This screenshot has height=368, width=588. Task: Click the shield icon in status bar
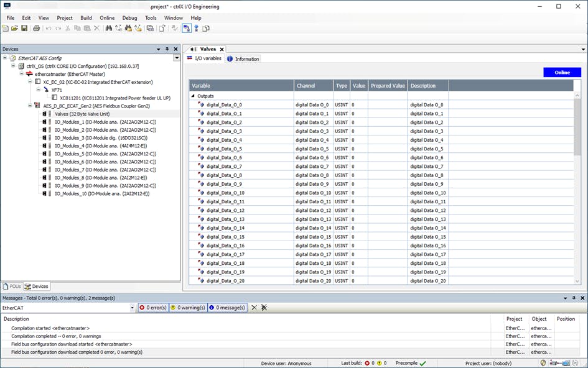(543, 363)
